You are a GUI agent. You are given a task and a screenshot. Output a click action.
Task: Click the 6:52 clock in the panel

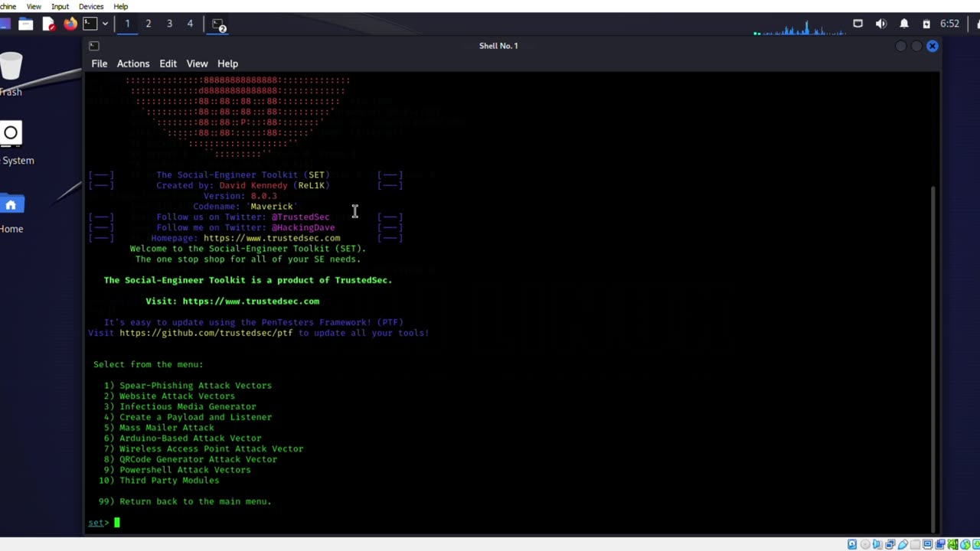pyautogui.click(x=949, y=24)
